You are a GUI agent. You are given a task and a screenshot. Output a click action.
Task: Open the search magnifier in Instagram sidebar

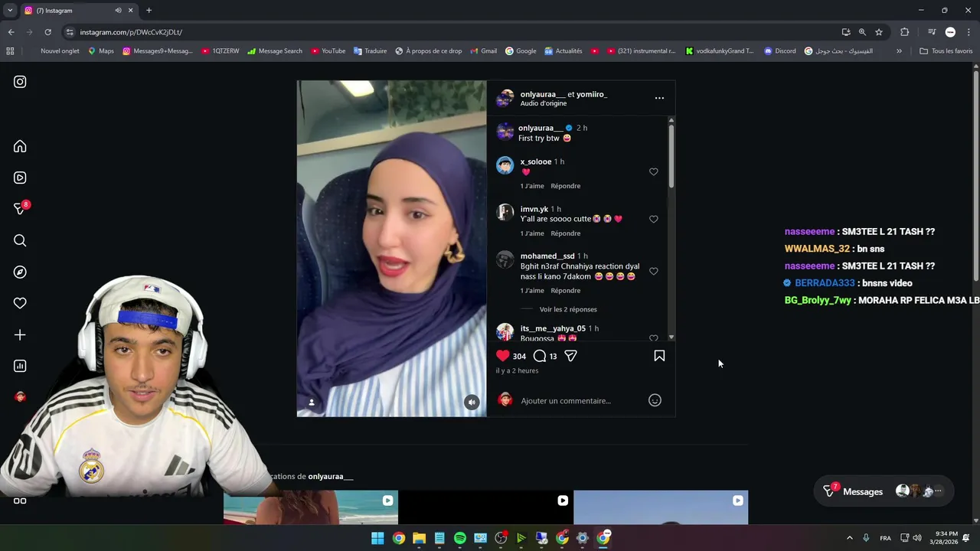point(20,240)
